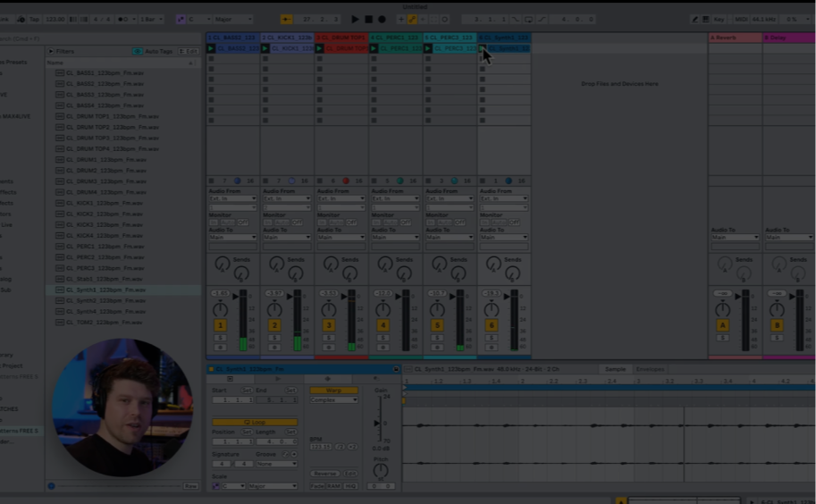The width and height of the screenshot is (816, 504).
Task: Arm track 1 for recording
Action: 220,348
